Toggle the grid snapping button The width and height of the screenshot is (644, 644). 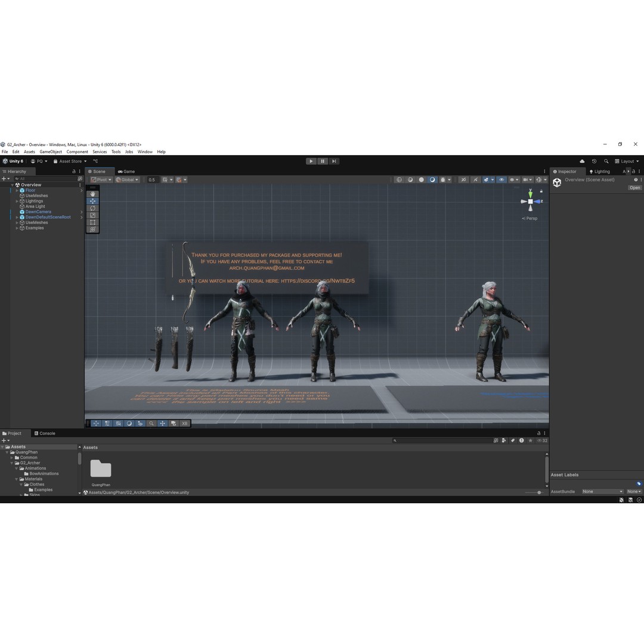[x=165, y=180]
